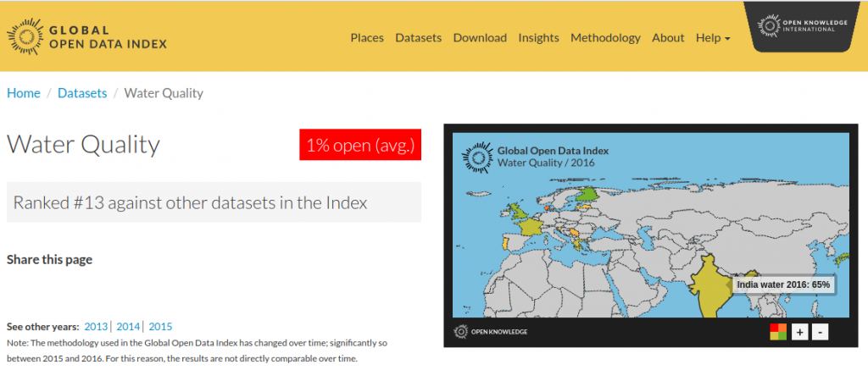Click Datasets breadcrumb link

click(82, 93)
